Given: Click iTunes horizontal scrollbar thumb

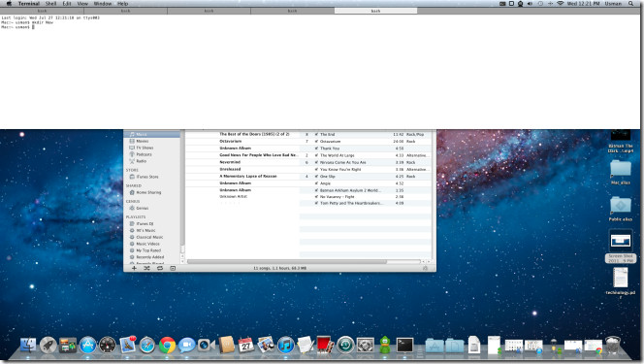Looking at the screenshot, I should pos(287,261).
